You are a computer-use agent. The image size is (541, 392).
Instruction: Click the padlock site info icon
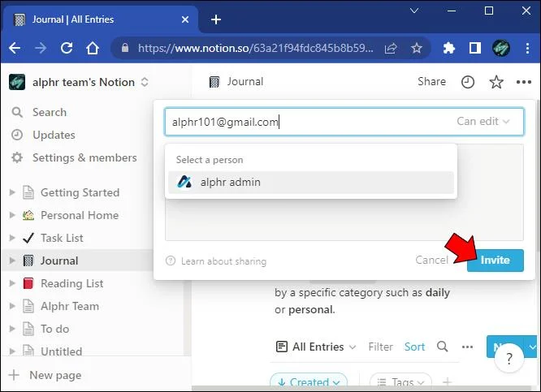click(x=125, y=48)
